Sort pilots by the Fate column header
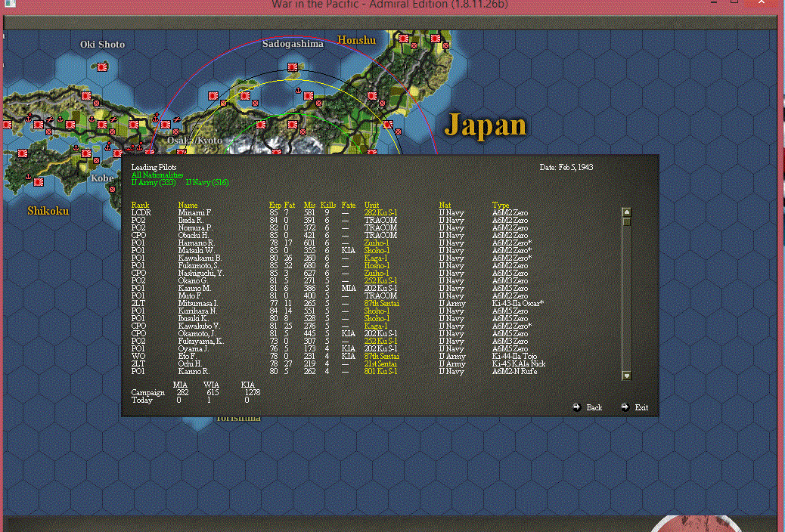Viewport: 785px width, 532px height. pos(349,206)
